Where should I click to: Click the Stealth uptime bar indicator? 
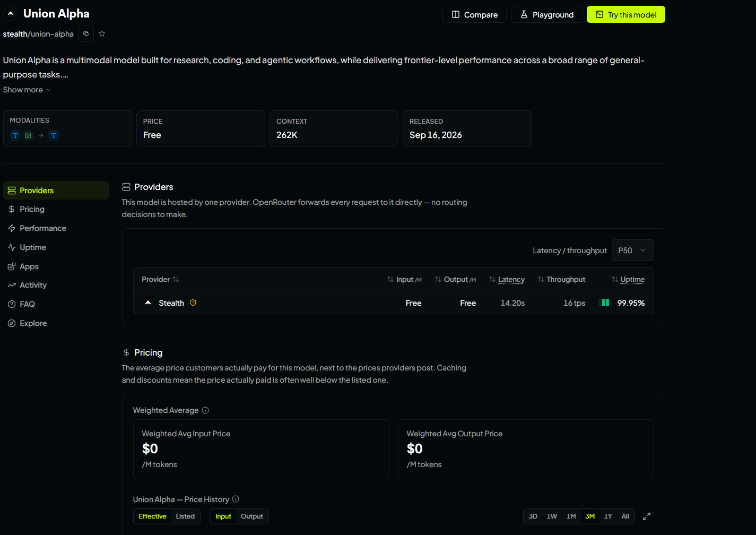[604, 303]
